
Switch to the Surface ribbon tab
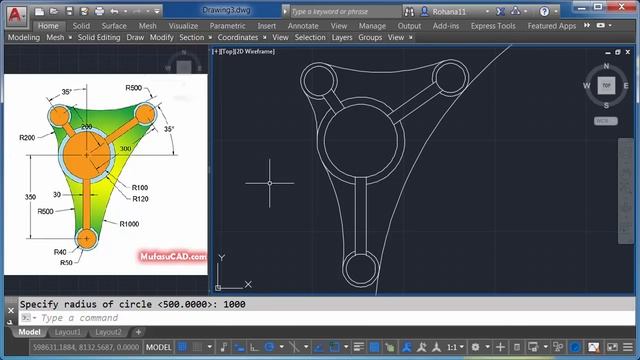click(x=114, y=26)
